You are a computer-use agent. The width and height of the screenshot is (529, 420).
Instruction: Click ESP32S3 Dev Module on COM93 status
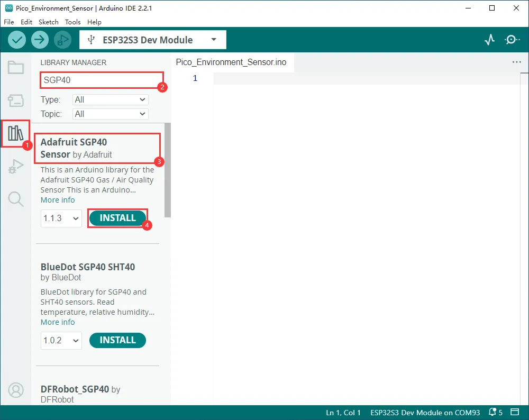point(425,412)
